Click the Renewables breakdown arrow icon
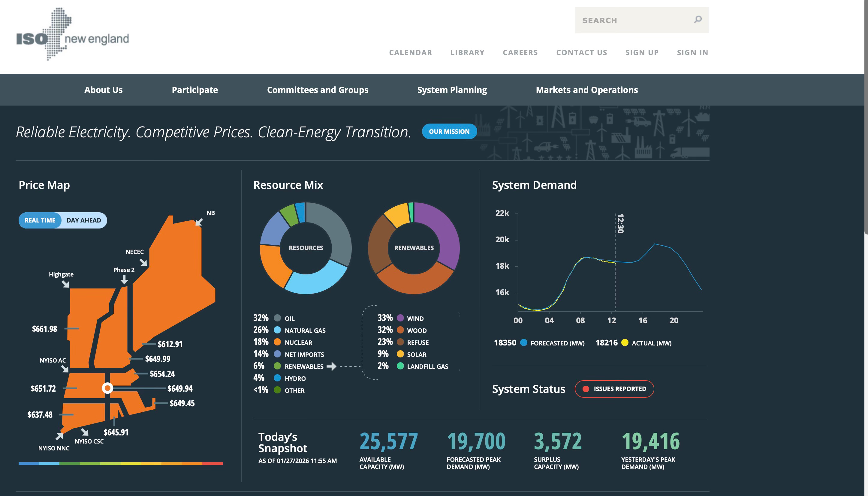 tap(331, 366)
